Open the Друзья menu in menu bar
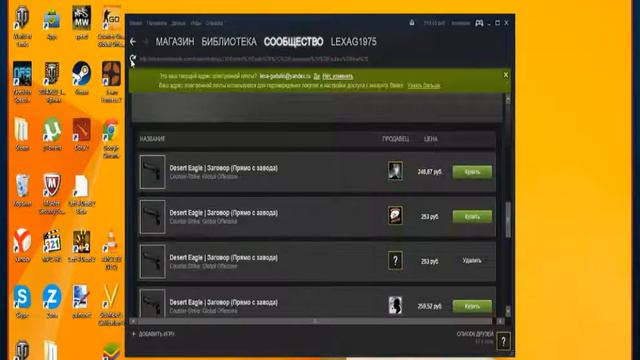 [178, 23]
